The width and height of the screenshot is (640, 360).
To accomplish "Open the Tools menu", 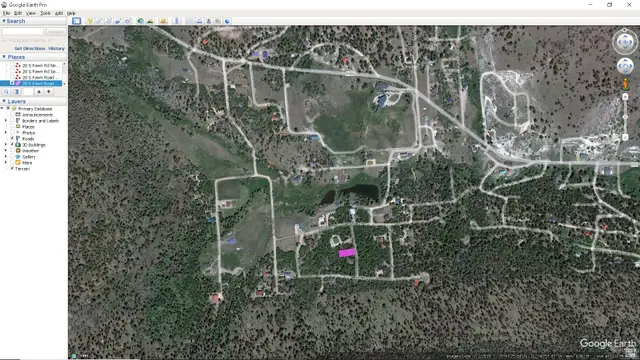I will point(45,13).
